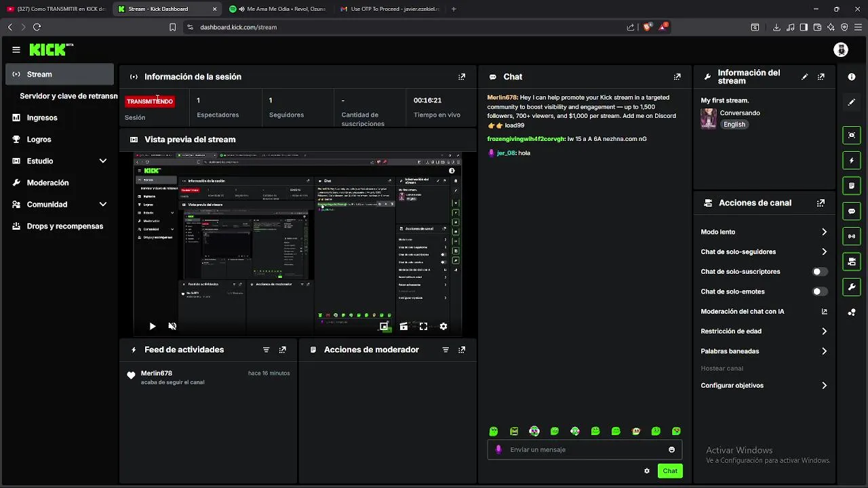The height and width of the screenshot is (488, 868).
Task: Edit the stream info with the pencil icon
Action: pyautogui.click(x=805, y=77)
